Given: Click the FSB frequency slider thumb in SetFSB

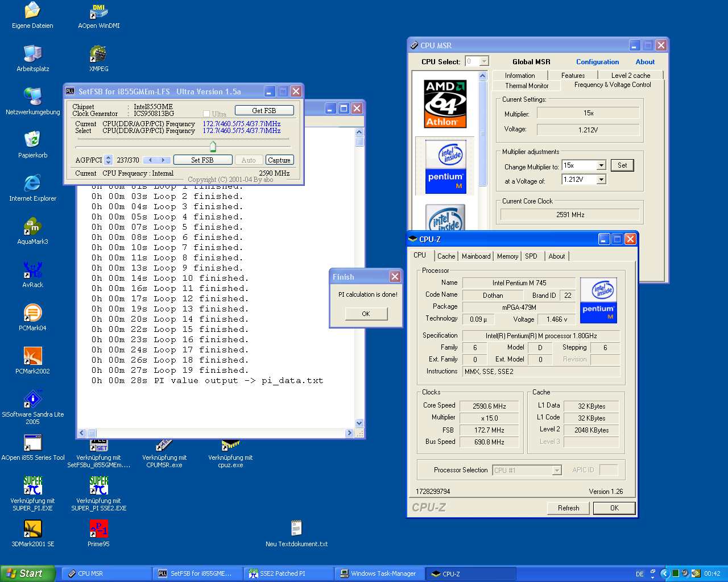Looking at the screenshot, I should [x=213, y=147].
